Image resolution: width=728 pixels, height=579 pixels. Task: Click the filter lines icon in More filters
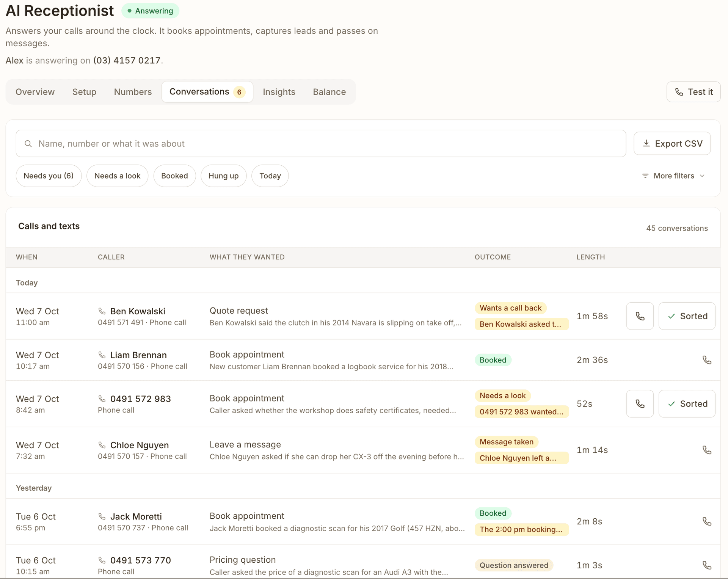pos(645,176)
